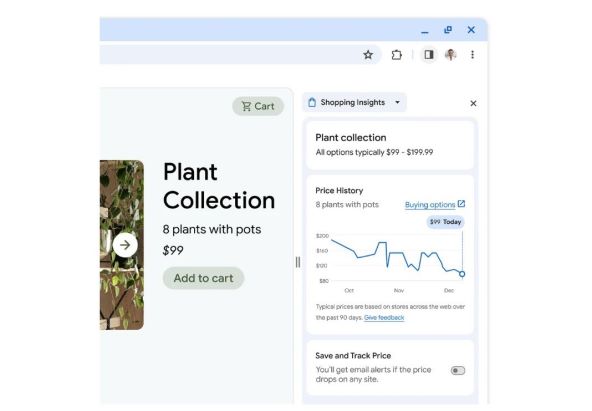Click next image arrow on plant photo
Image resolution: width=592 pixels, height=411 pixels.
click(x=125, y=245)
